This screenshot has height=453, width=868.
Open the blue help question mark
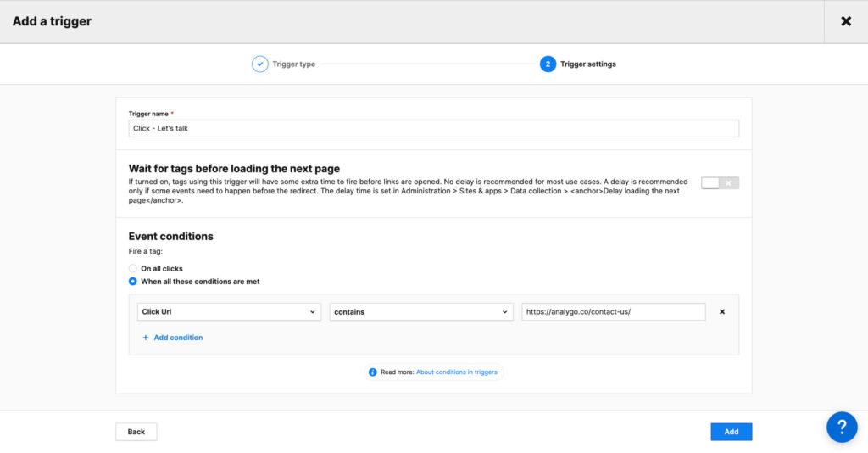pyautogui.click(x=841, y=427)
